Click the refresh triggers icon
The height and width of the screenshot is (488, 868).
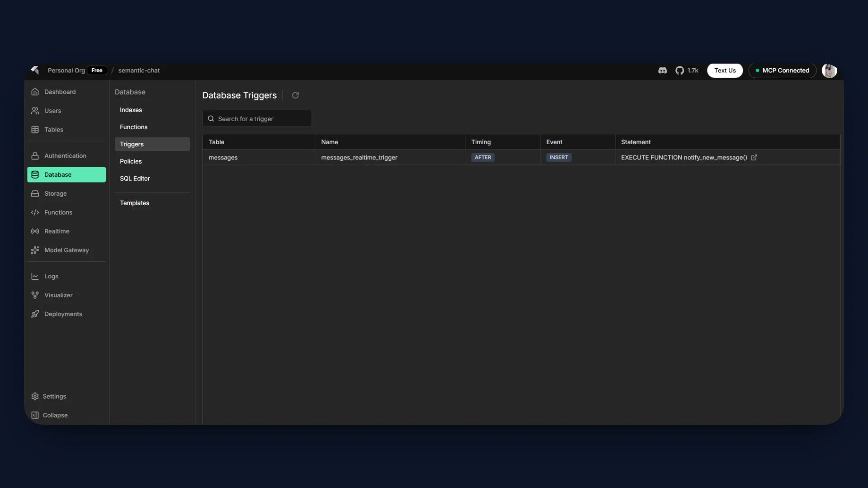(x=295, y=95)
